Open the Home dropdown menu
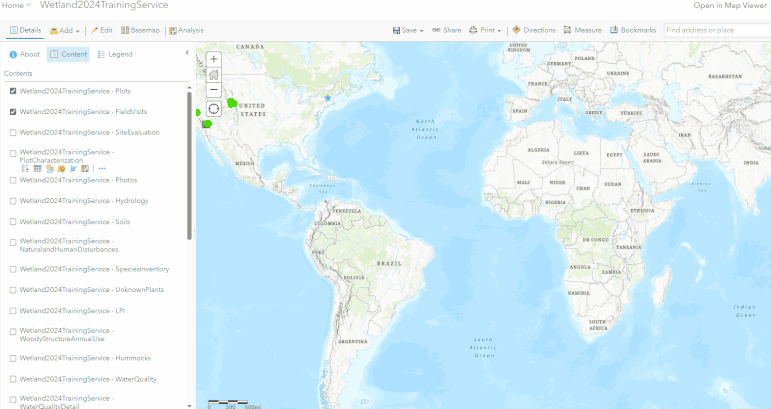Image resolution: width=771 pixels, height=409 pixels. point(16,5)
